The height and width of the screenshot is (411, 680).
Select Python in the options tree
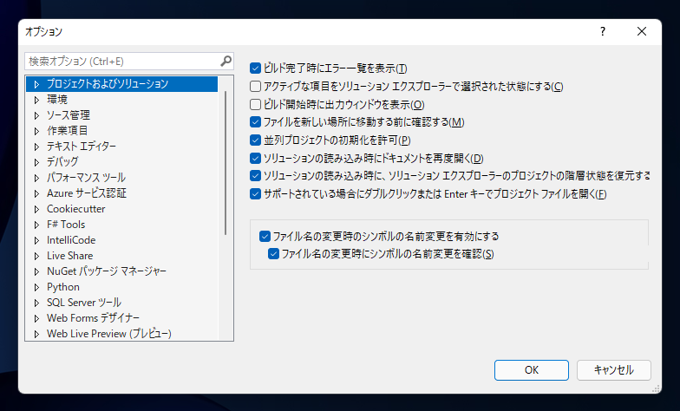63,287
